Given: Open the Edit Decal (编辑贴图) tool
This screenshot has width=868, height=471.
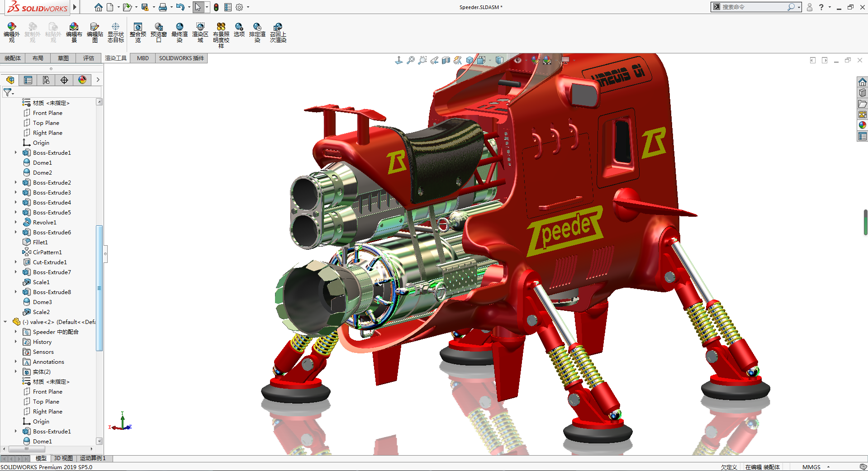Looking at the screenshot, I should tap(95, 33).
